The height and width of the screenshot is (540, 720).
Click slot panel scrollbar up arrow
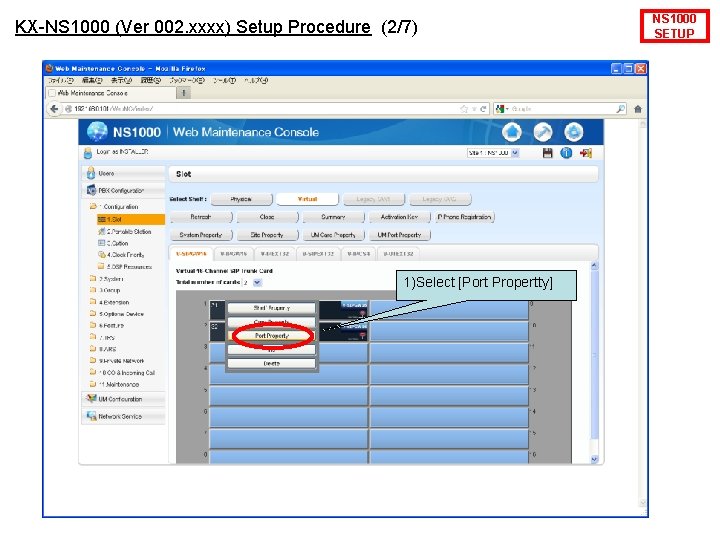coord(594,265)
